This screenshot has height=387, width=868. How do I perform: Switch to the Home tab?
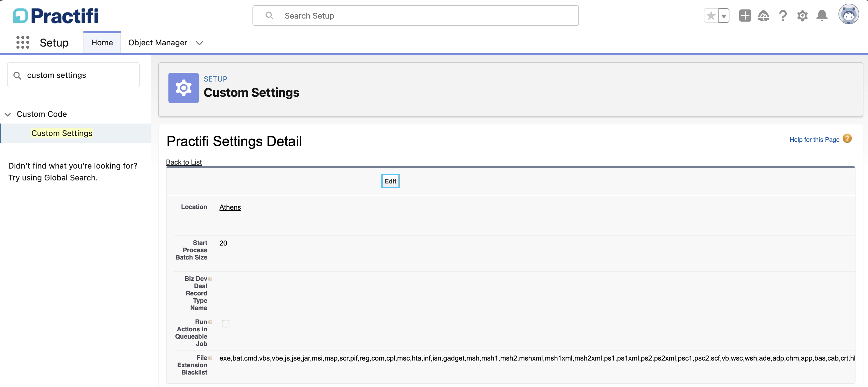(x=102, y=42)
